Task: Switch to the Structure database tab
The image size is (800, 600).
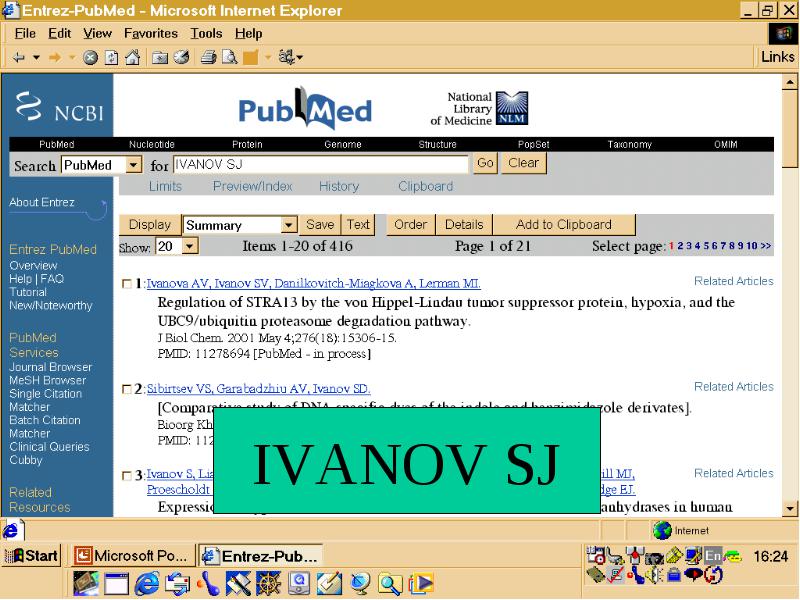Action: click(437, 144)
